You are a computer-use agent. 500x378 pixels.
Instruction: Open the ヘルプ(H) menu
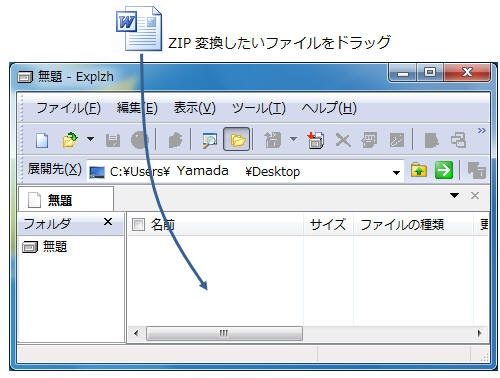click(329, 108)
